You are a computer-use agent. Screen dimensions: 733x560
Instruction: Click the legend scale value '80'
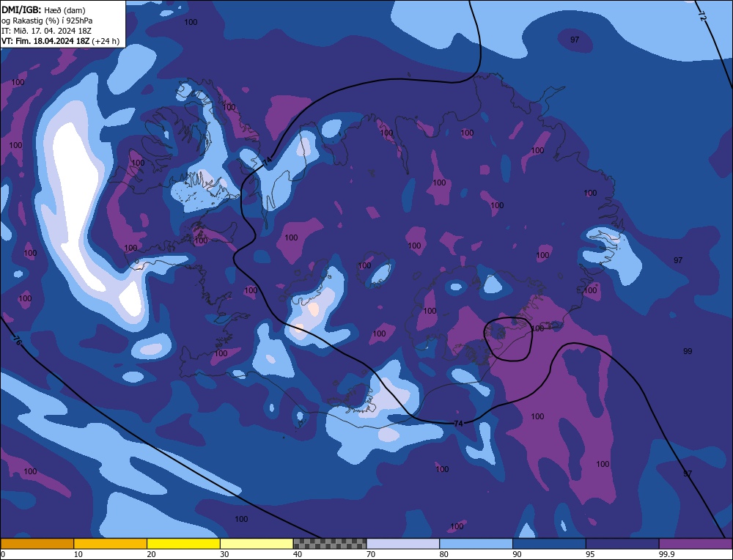pyautogui.click(x=443, y=554)
